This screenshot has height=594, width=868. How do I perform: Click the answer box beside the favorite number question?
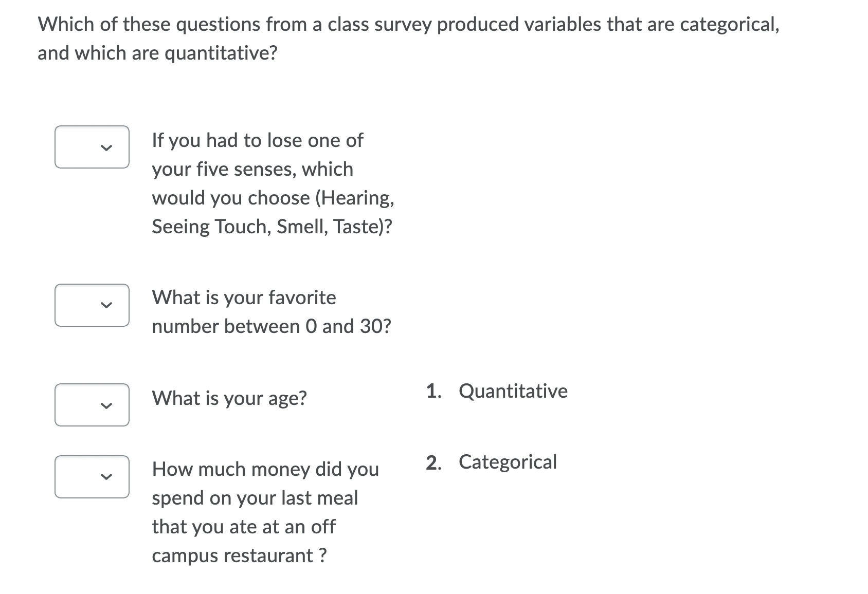(92, 306)
